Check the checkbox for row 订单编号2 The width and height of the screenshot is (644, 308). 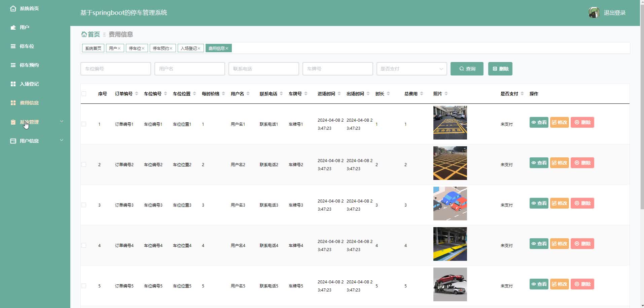coord(84,164)
